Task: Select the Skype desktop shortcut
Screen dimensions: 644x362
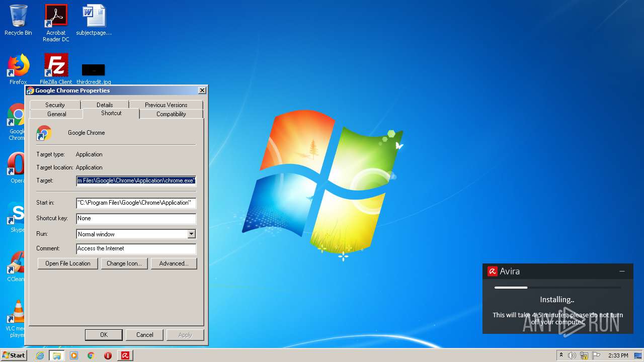Action: (x=16, y=217)
